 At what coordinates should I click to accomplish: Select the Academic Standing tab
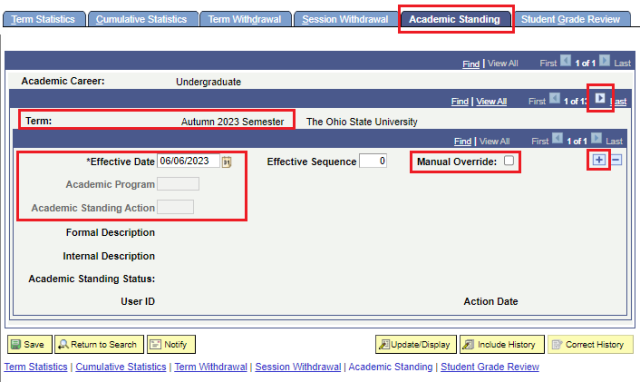coord(455,19)
